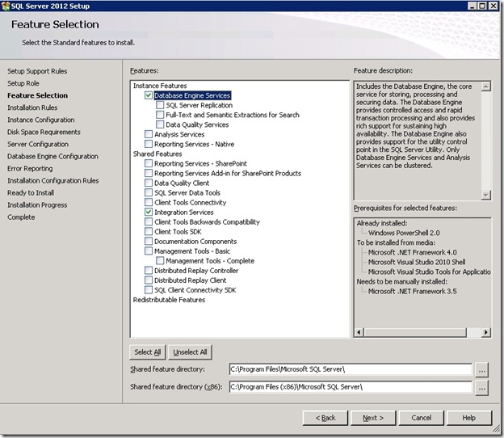Click into the shared feature directory field
504x438 pixels.
click(x=349, y=369)
